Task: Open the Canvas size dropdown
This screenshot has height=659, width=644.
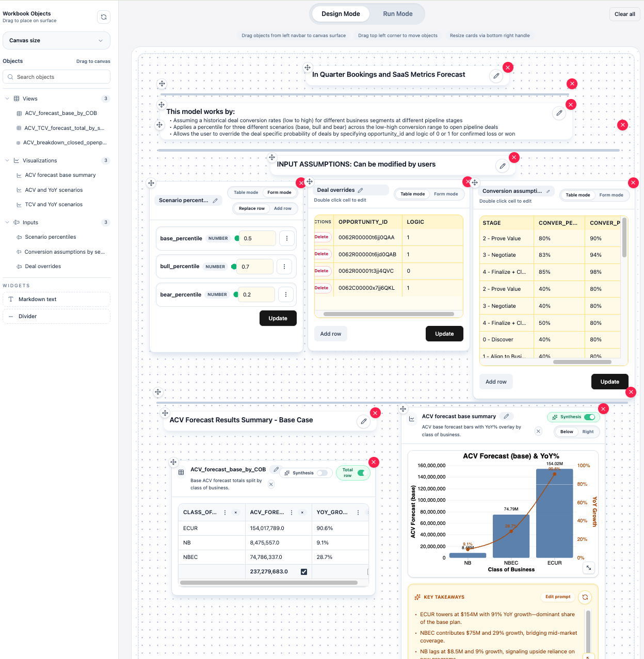Action: [x=56, y=40]
